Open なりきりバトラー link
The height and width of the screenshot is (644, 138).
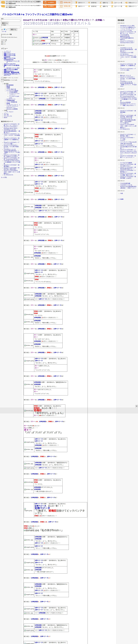[11, 99]
